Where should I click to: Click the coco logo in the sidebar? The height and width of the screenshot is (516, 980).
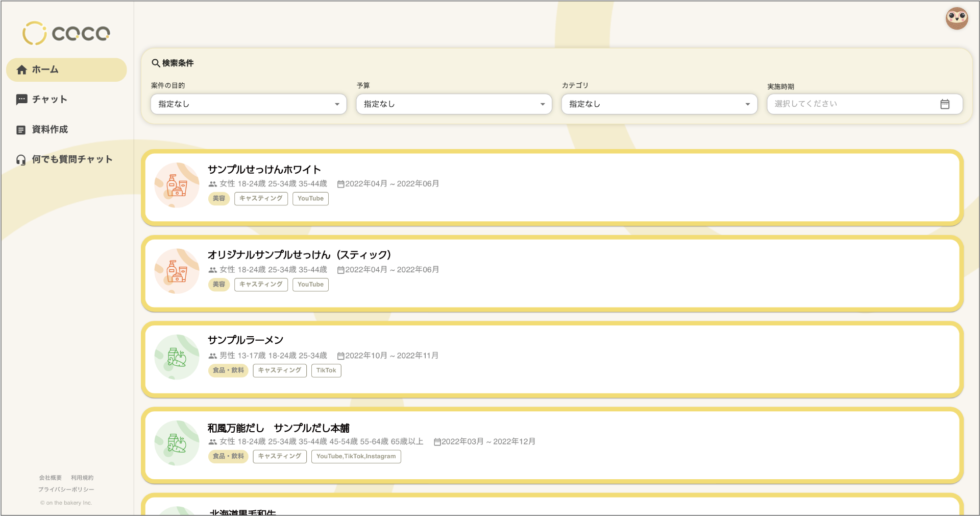point(66,32)
